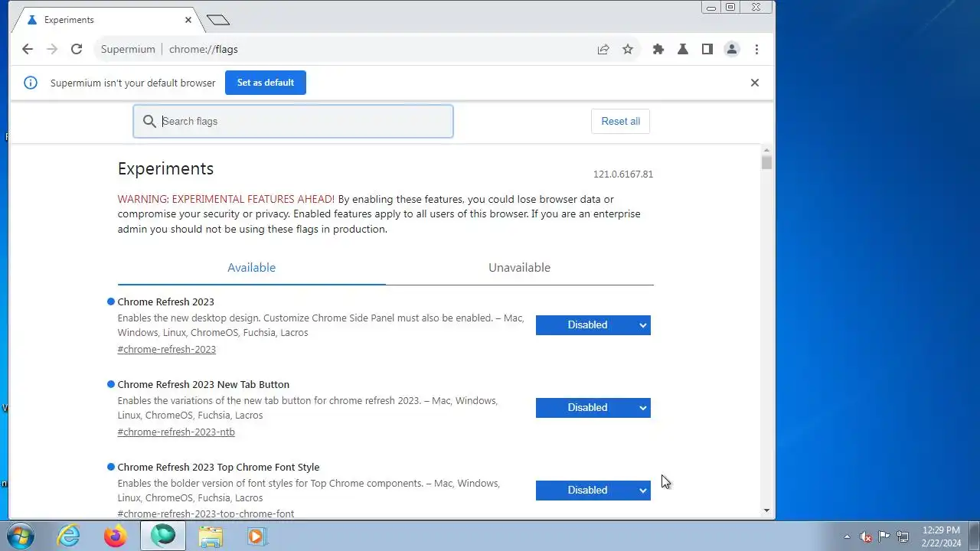
Task: Click Set as default button
Action: coord(266,83)
